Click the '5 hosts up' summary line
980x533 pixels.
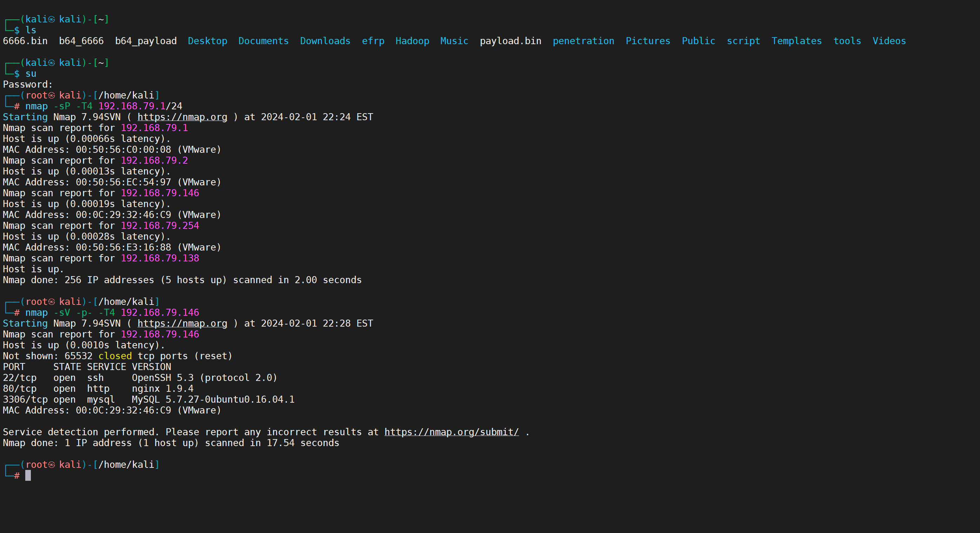click(x=182, y=280)
